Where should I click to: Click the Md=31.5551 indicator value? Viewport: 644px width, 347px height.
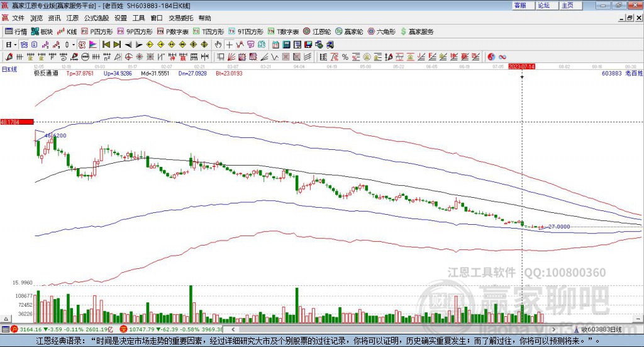tap(155, 73)
